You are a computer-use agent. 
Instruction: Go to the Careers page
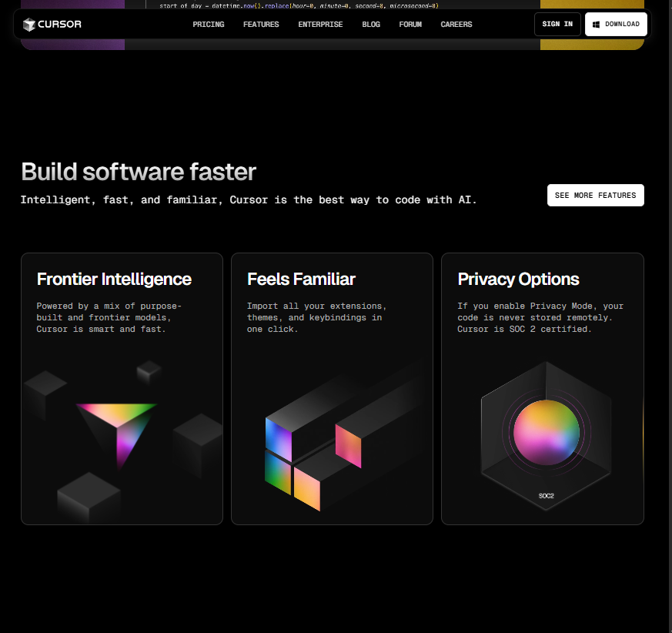456,25
